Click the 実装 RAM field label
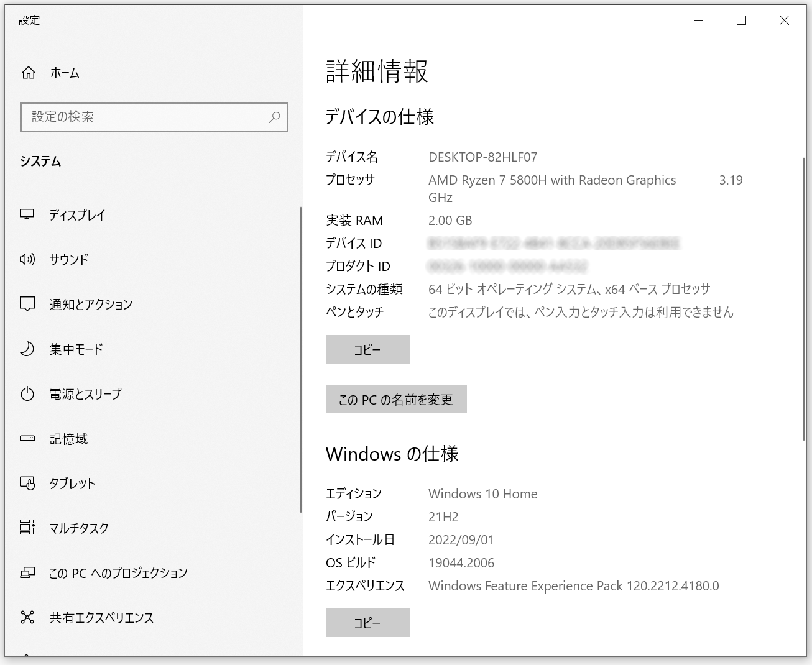The width and height of the screenshot is (812, 665). click(x=354, y=221)
